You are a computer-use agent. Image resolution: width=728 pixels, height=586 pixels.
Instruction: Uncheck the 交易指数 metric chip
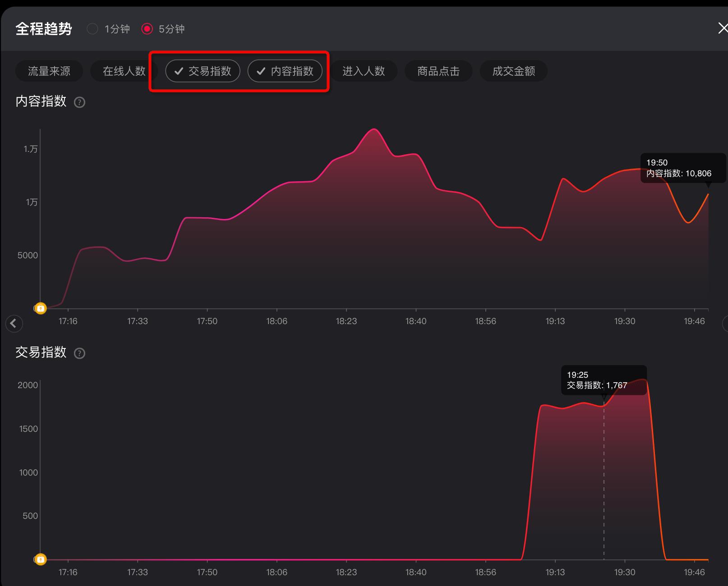pyautogui.click(x=203, y=71)
